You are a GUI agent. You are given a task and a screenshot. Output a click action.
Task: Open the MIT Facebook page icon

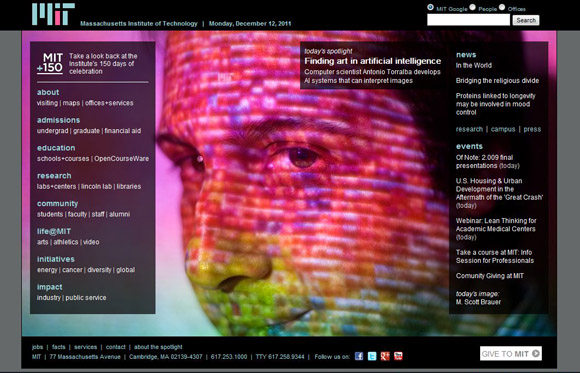click(359, 356)
